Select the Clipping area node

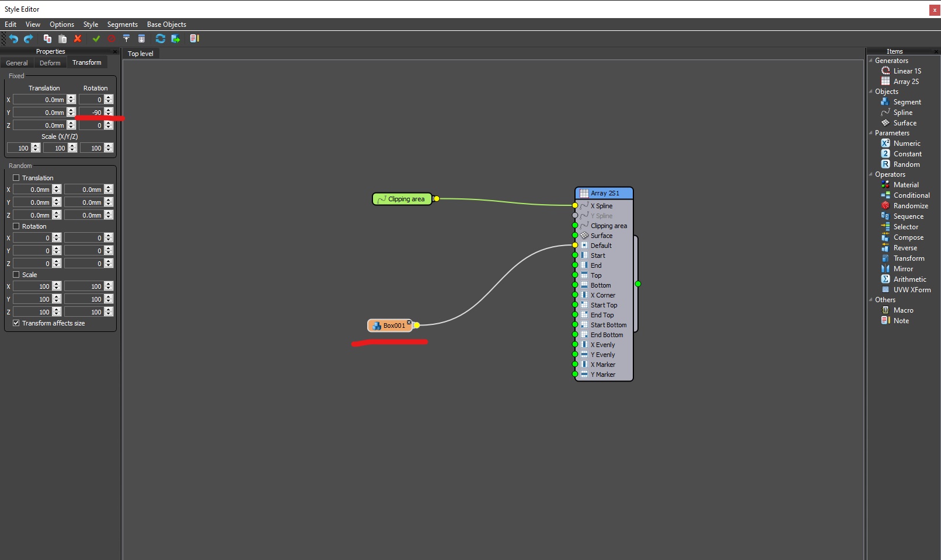pyautogui.click(x=402, y=199)
